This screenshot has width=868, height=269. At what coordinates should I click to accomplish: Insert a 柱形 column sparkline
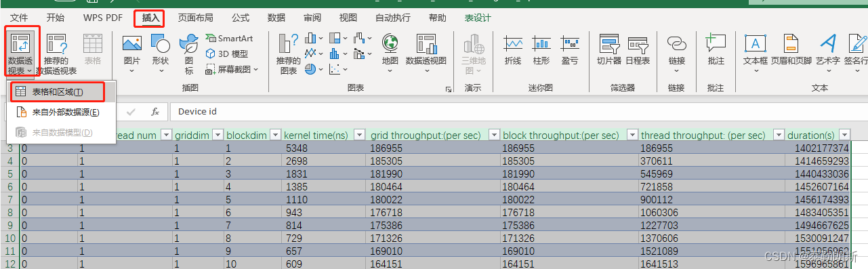tap(541, 49)
